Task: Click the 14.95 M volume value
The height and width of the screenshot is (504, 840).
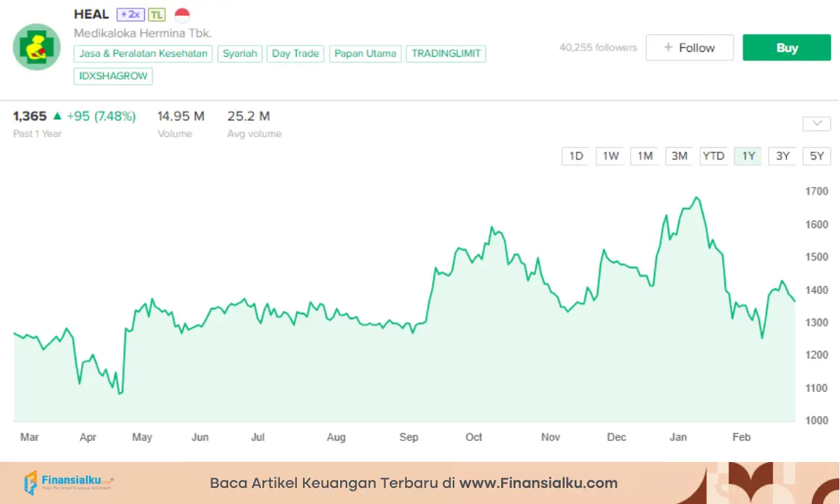Action: coord(181,116)
